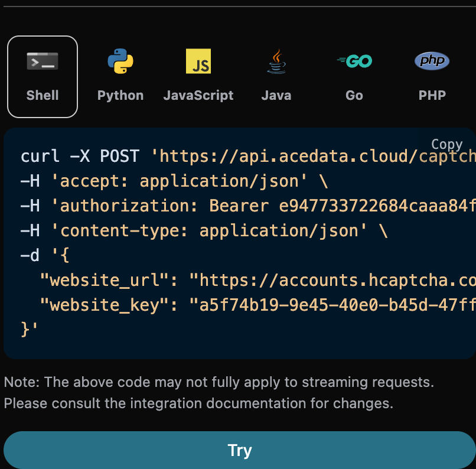
Task: Click the Shell tab label
Action: [x=42, y=95]
